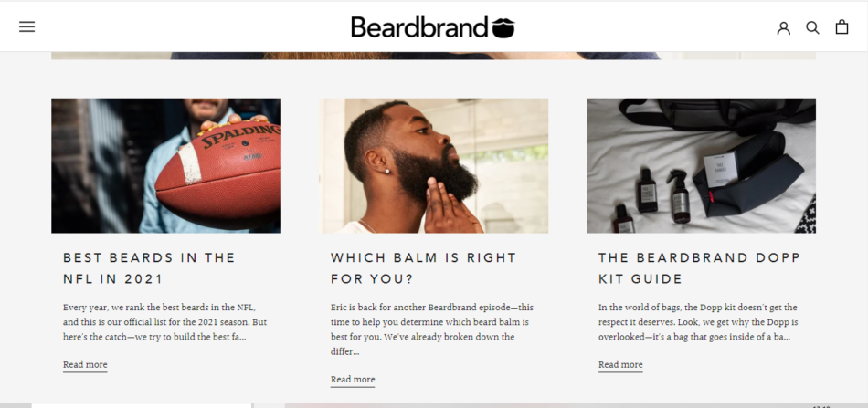
Task: Open the "Best Beards in the NFL in 2021" title
Action: click(149, 268)
